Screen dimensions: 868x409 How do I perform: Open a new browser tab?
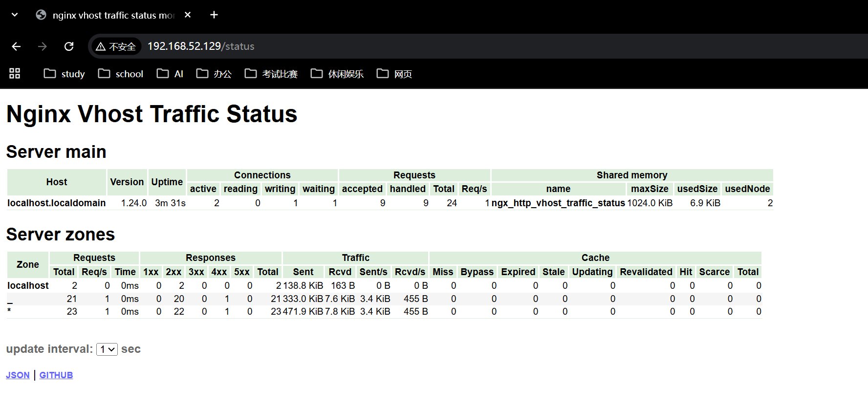click(214, 15)
